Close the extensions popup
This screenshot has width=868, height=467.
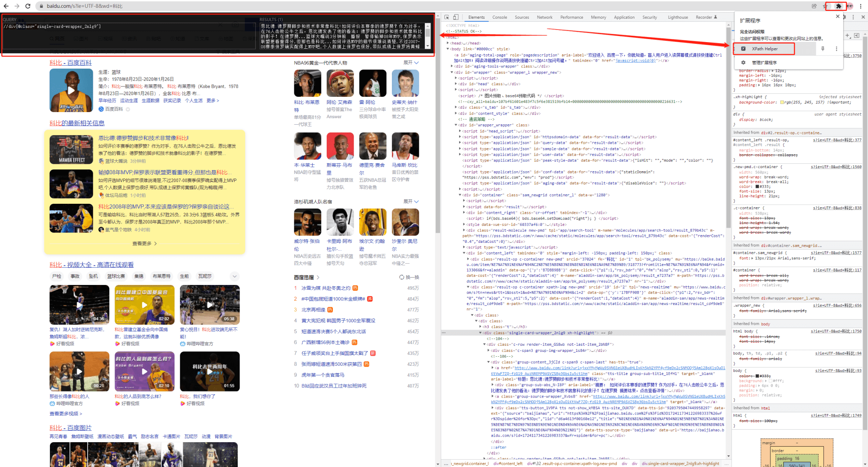pyautogui.click(x=838, y=17)
